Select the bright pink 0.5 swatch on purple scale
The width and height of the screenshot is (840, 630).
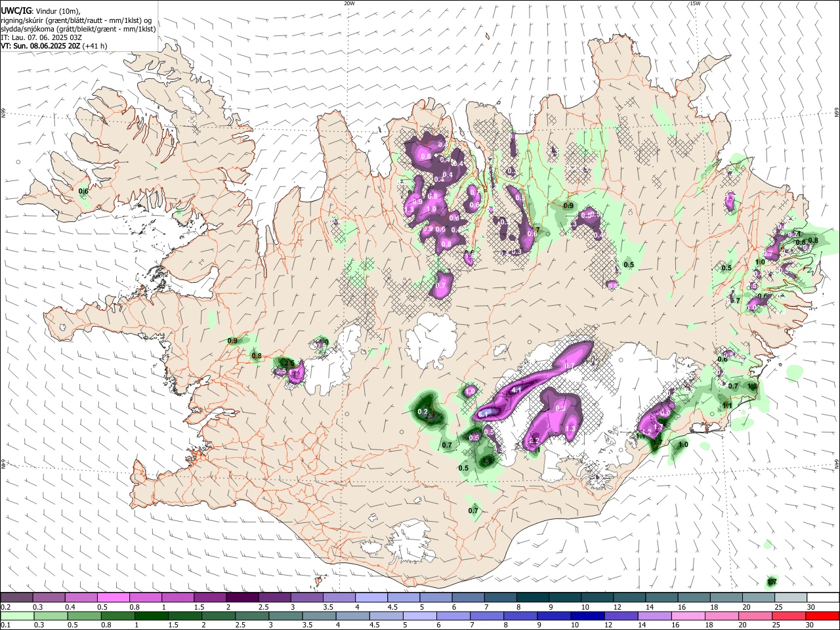(113, 598)
